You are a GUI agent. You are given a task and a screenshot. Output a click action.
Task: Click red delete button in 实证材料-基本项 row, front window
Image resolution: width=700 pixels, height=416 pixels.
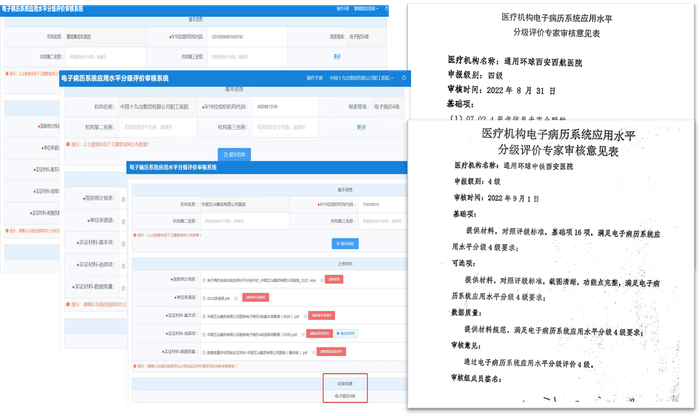321,316
